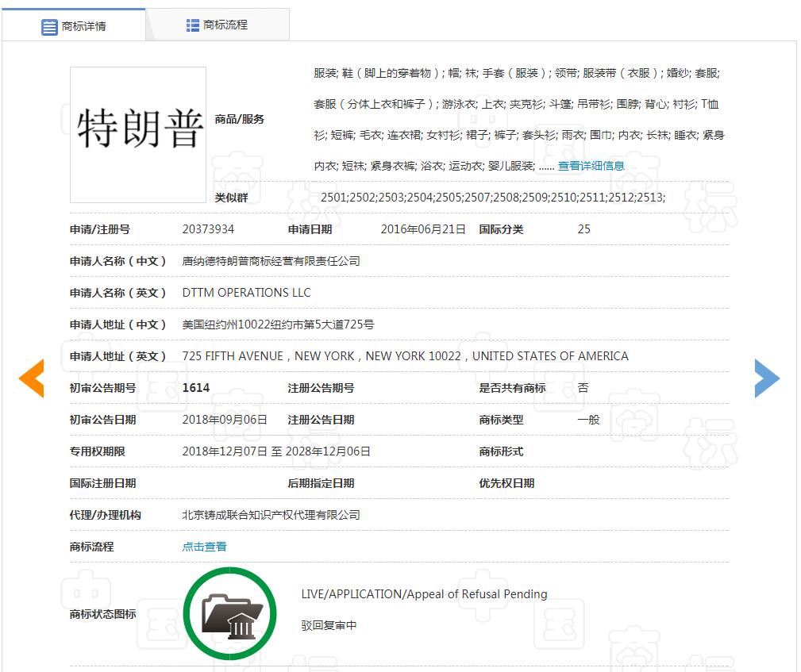Click the agency name 北京铸成联合知识产权代理有限公司
Image resolution: width=801 pixels, height=672 pixels.
[x=271, y=515]
